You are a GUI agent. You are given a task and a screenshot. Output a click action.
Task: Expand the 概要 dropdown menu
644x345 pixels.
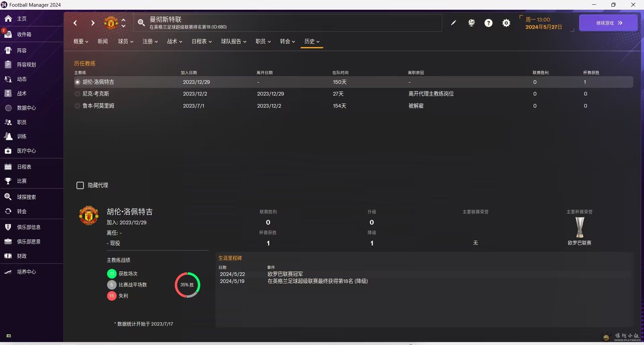coord(81,41)
